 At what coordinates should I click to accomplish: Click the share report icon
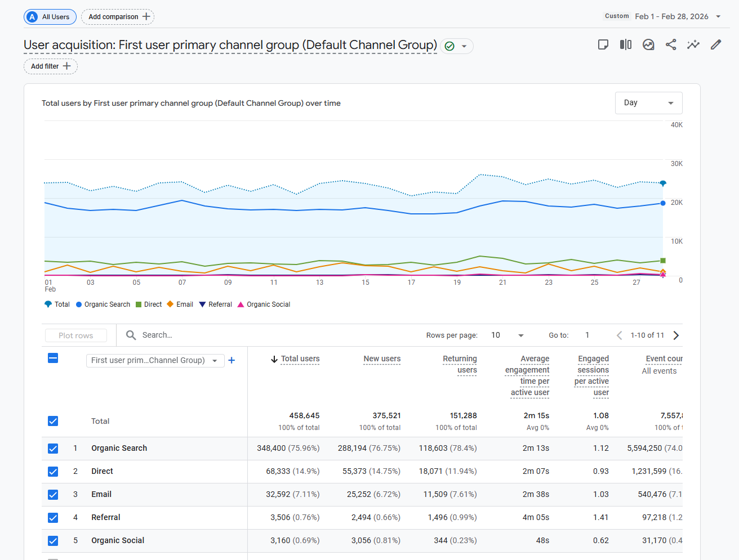[671, 44]
